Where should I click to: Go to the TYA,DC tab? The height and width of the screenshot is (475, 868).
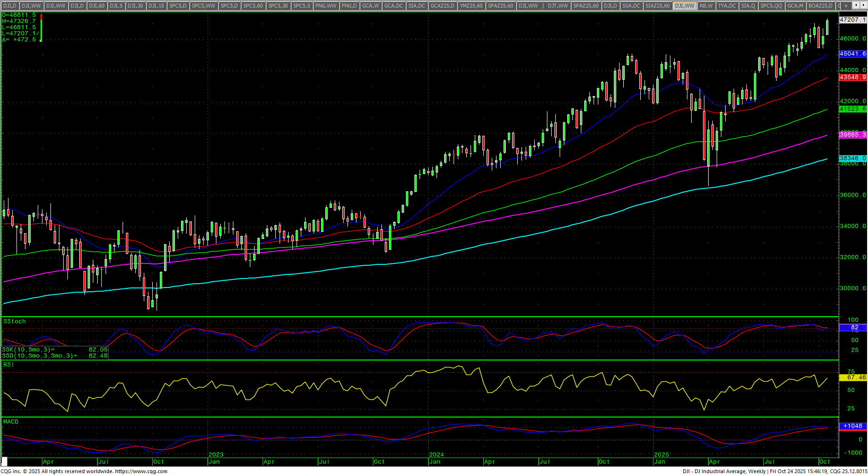[x=727, y=6]
